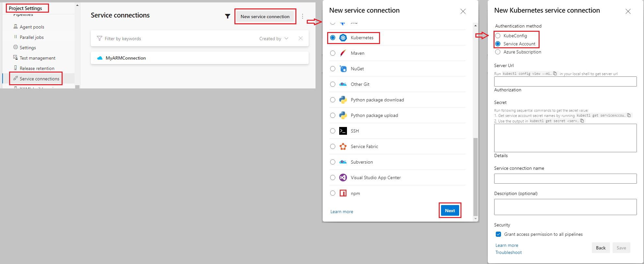644x264 pixels.
Task: Select the Maven radio button
Action: [x=333, y=53]
